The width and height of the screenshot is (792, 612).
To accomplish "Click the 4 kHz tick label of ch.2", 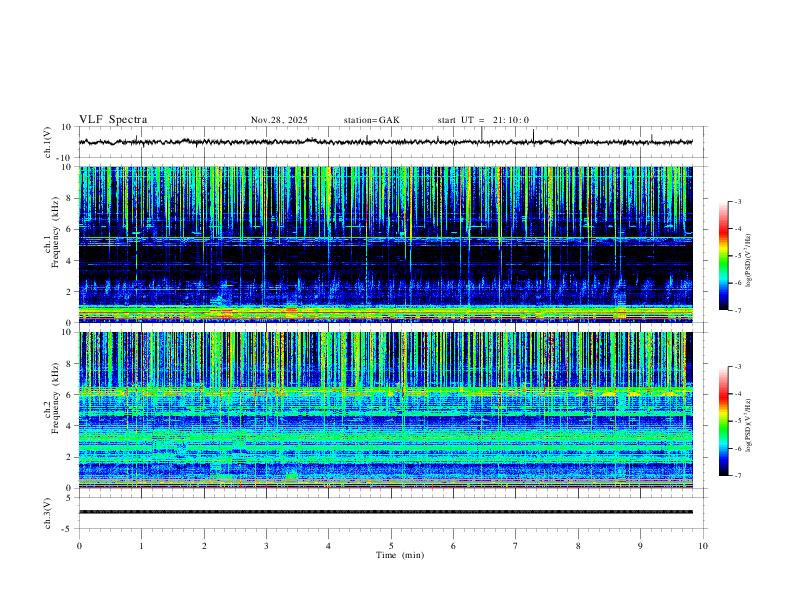I will click(x=69, y=426).
